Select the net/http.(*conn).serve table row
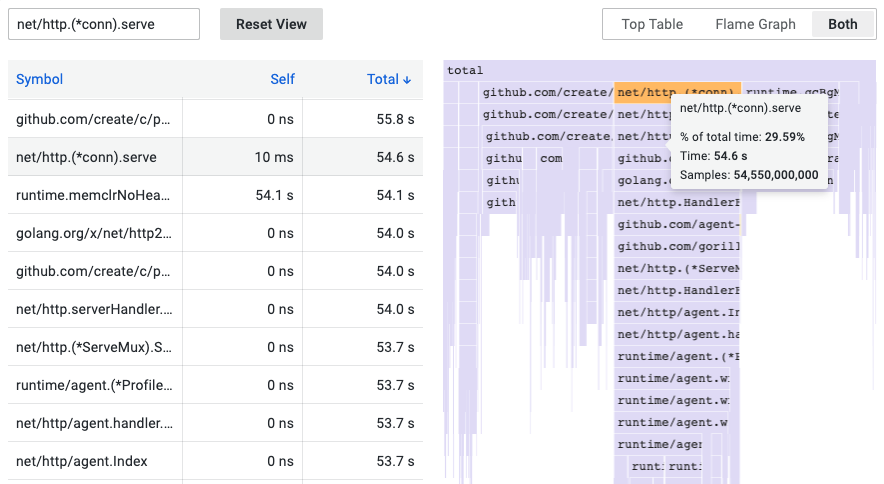 215,157
